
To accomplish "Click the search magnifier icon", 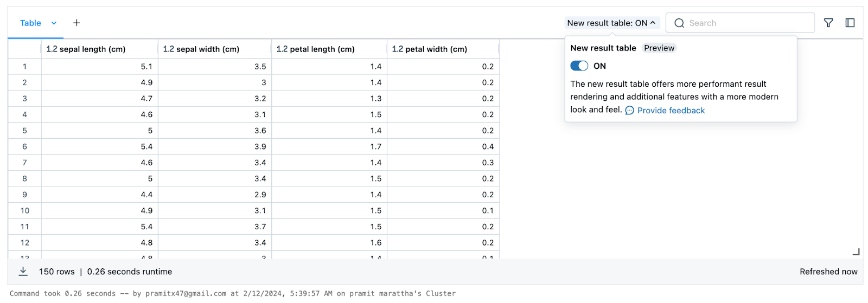I will click(x=679, y=23).
